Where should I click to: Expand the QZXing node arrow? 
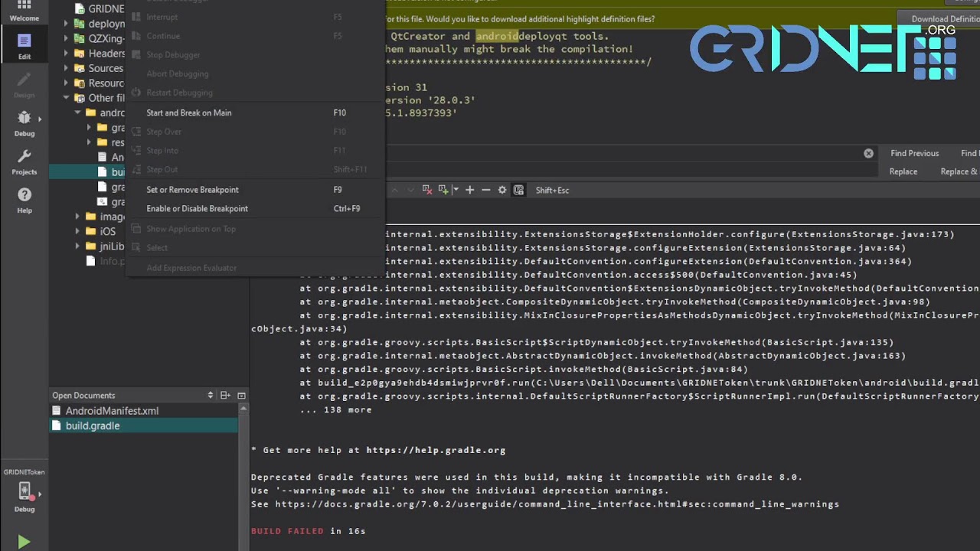pos(67,38)
